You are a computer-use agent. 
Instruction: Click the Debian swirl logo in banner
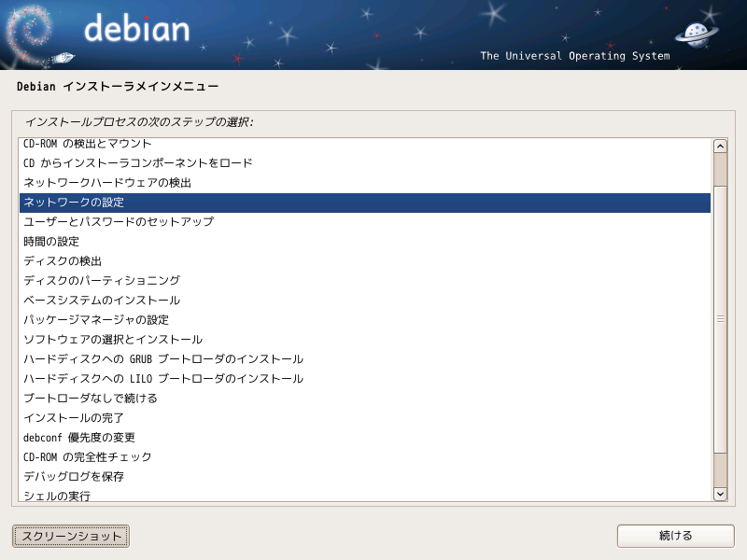[x=37, y=34]
